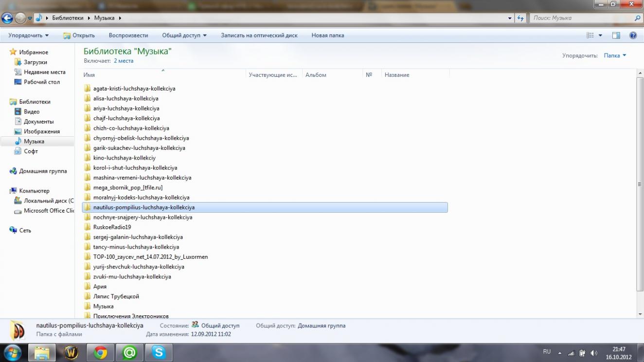Open Google Chrome from taskbar
The height and width of the screenshot is (362, 644).
click(101, 352)
